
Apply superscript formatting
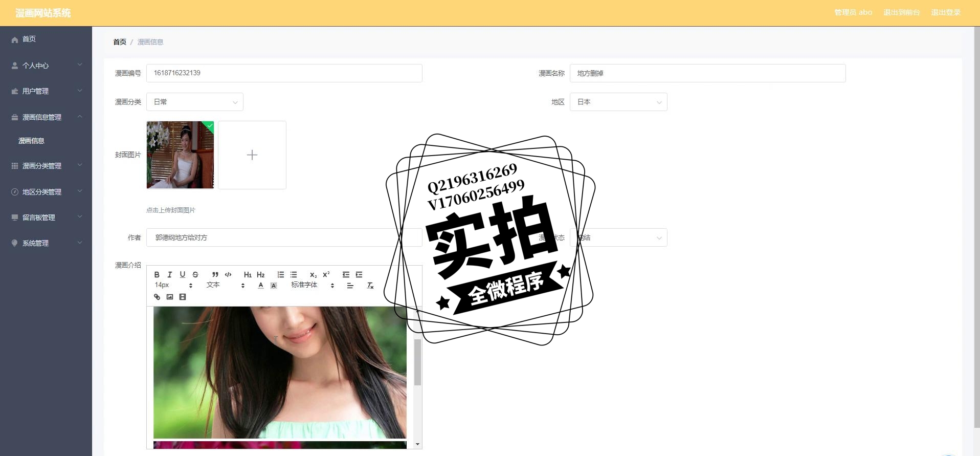(x=326, y=274)
